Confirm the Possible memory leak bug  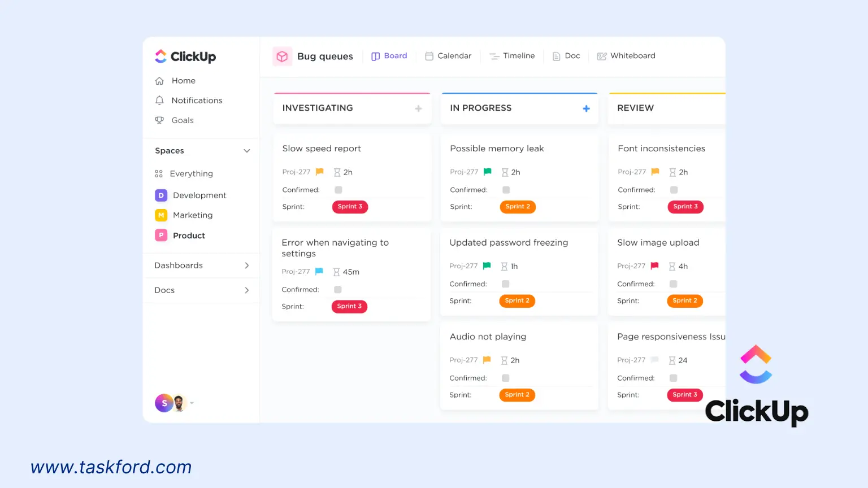coord(506,190)
